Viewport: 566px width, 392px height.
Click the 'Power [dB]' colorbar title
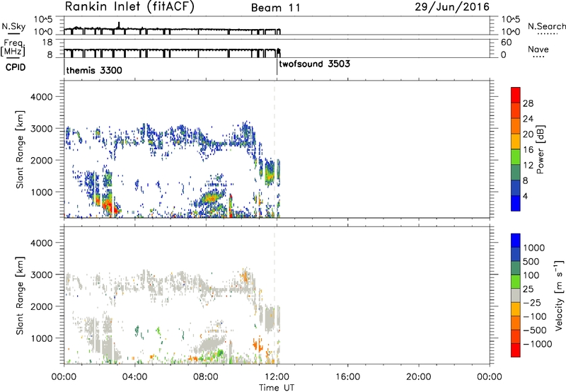[x=540, y=149]
